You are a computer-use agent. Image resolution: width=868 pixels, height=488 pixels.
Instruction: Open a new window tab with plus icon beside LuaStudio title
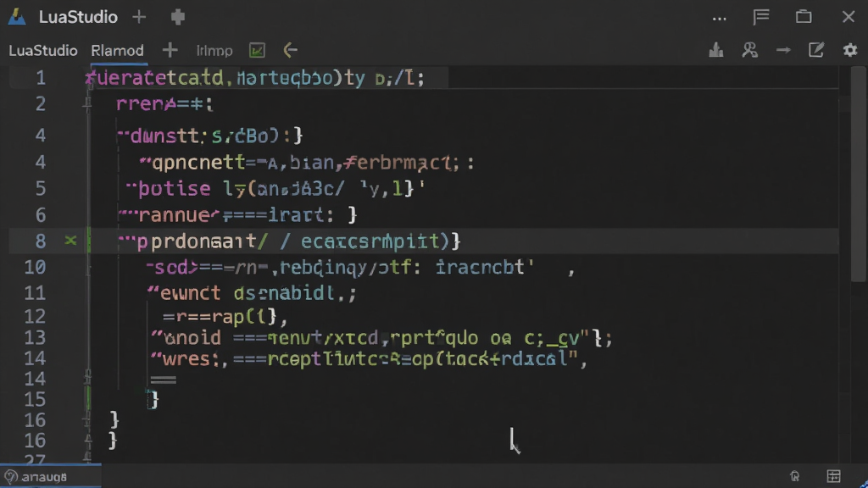pyautogui.click(x=139, y=17)
